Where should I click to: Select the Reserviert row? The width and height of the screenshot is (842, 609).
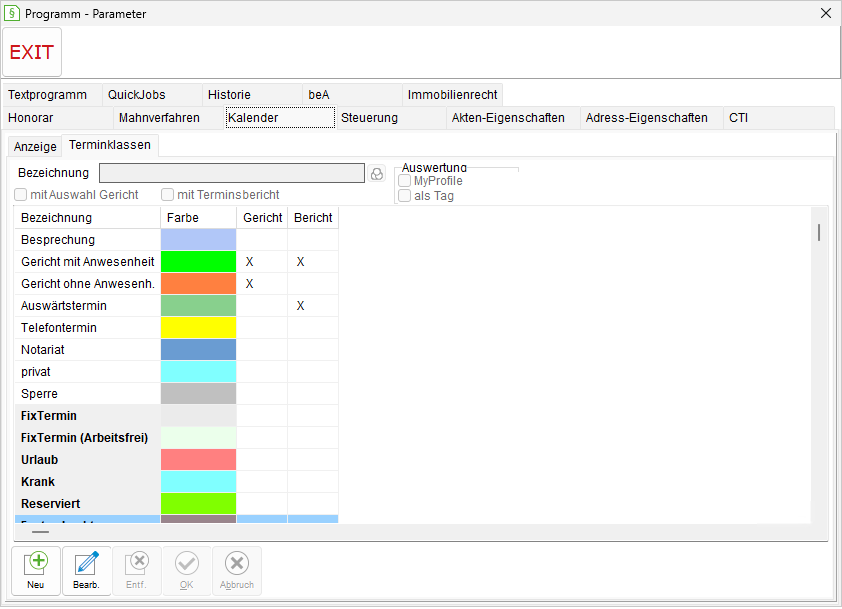click(177, 504)
